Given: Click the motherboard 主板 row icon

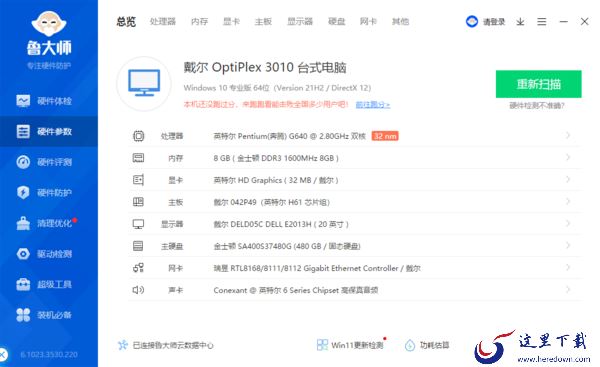Looking at the screenshot, I should coord(139,202).
